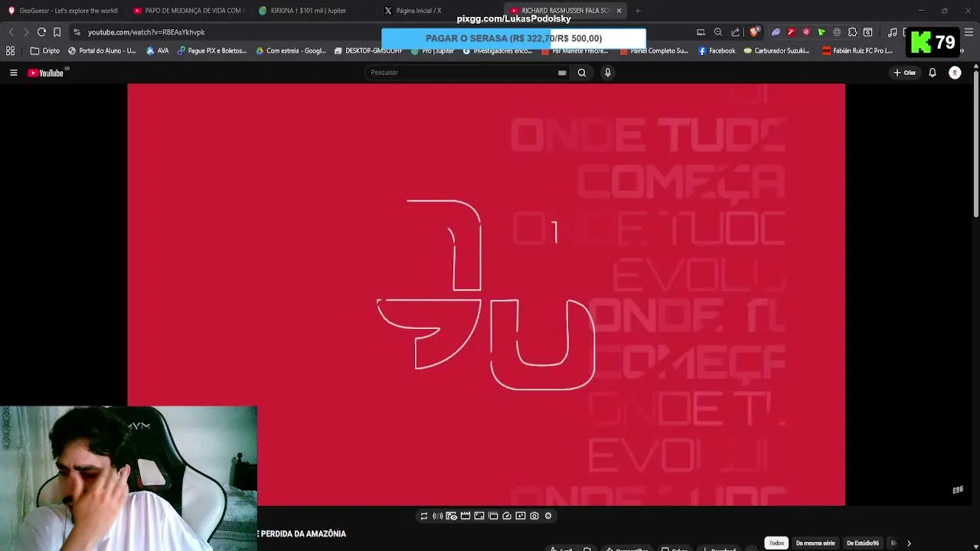Open the browser hamburger main menu
Viewport: 980px width, 551px height.
[x=969, y=32]
